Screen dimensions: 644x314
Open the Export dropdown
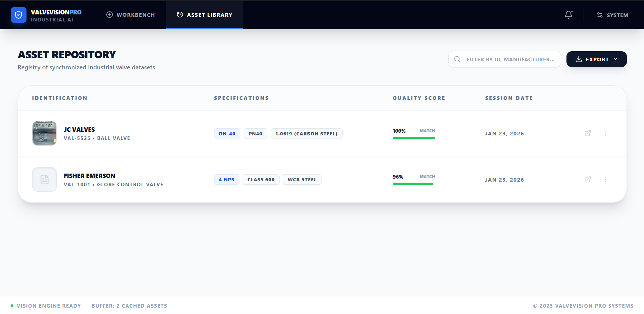[596, 59]
